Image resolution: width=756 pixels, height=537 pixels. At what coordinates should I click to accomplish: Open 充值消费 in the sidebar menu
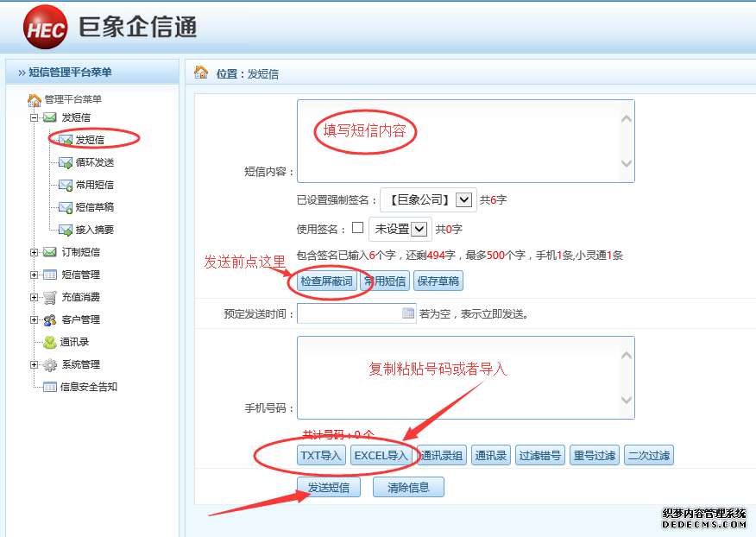pos(80,297)
